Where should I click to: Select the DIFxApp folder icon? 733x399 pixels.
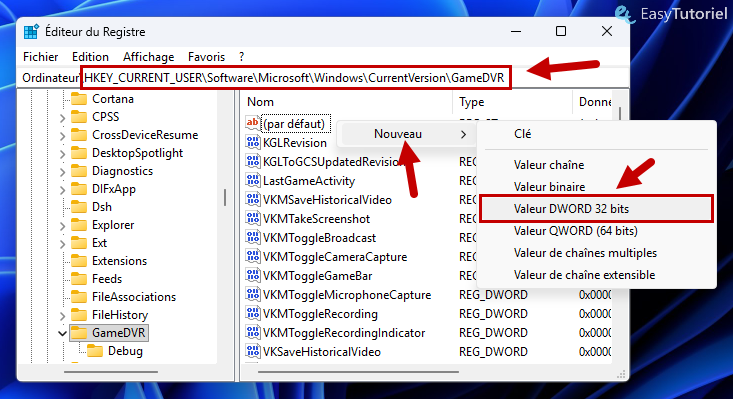79,189
